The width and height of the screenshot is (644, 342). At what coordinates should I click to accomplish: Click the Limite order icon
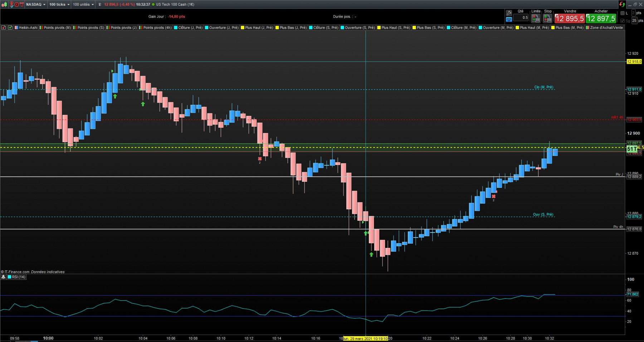[x=536, y=18]
